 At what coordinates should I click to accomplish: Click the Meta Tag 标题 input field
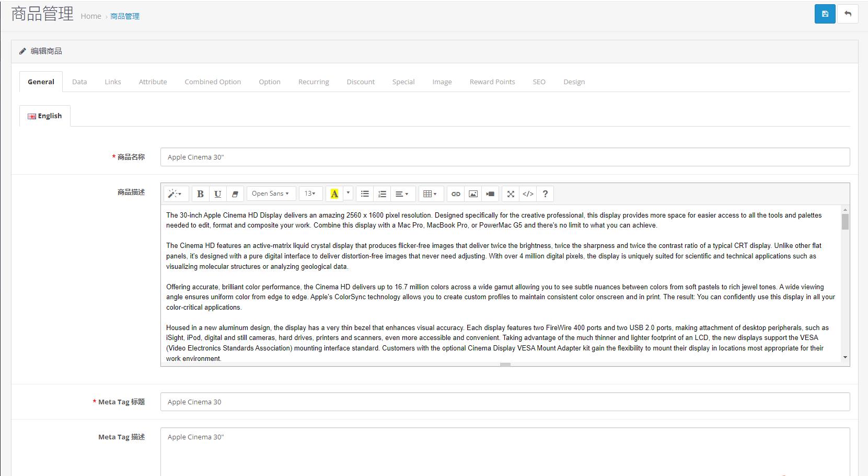(x=504, y=402)
